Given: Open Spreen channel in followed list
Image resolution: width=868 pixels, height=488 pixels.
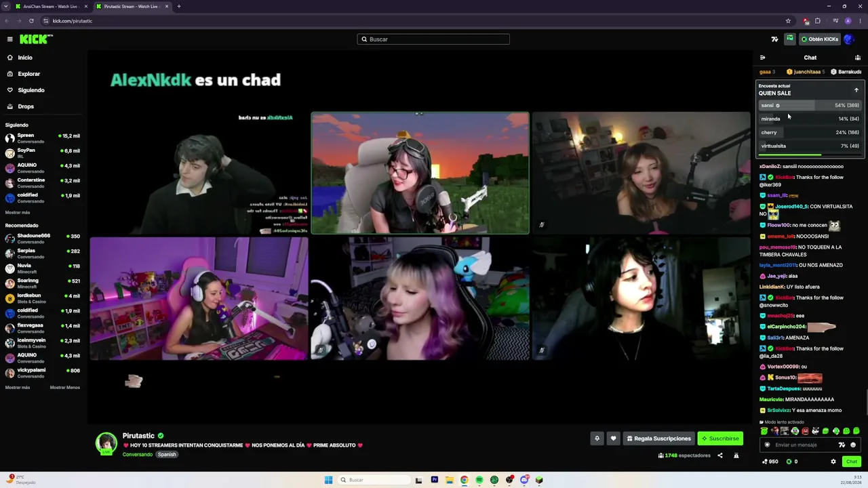Looking at the screenshot, I should click(43, 138).
